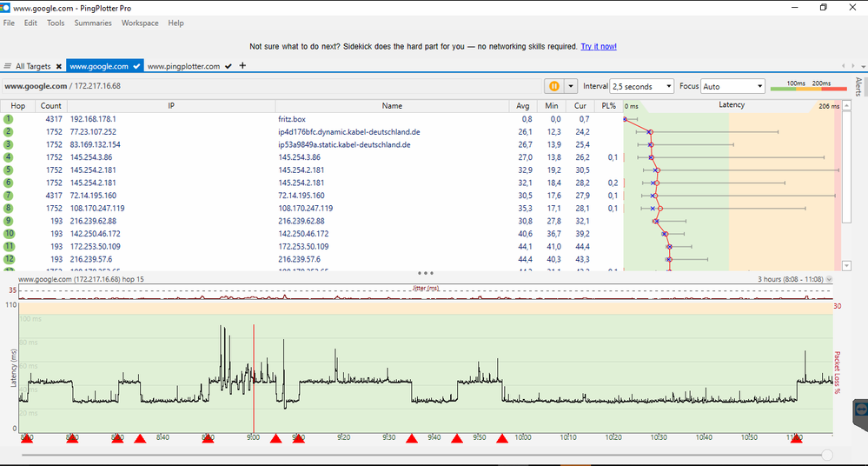Sort by the Name column header
Screen dimensions: 868x466
(x=392, y=106)
